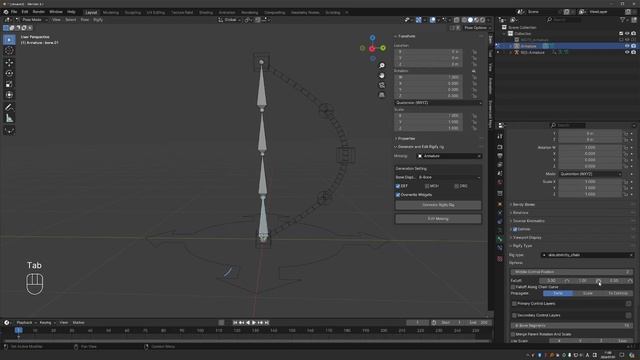Expand the Viewport Display panel
Image resolution: width=640 pixels, height=360 pixels.
pos(527,238)
